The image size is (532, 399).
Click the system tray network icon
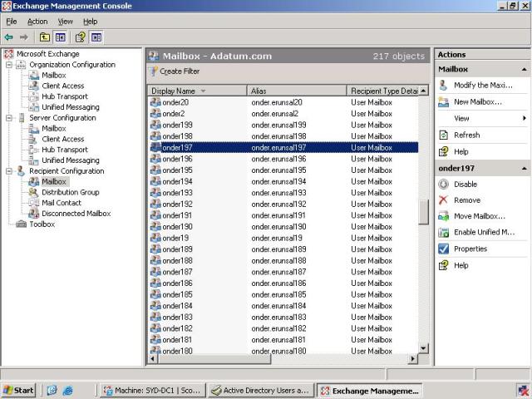pos(524,391)
